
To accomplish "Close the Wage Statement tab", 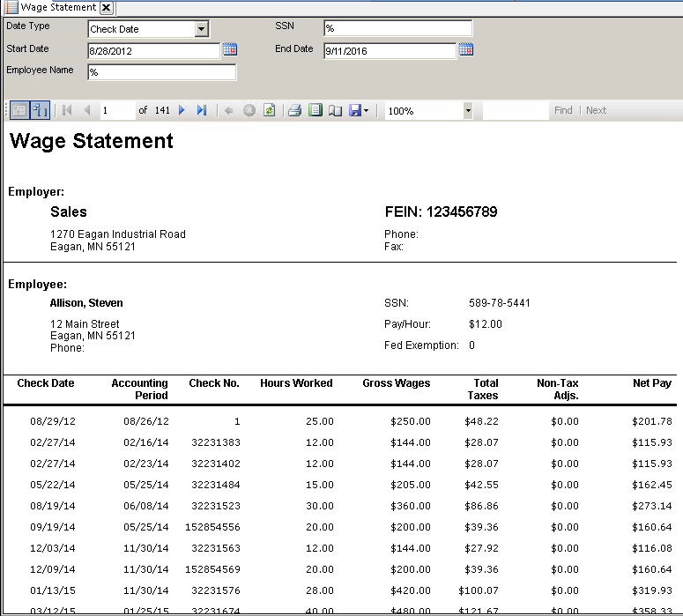I will pos(106,7).
